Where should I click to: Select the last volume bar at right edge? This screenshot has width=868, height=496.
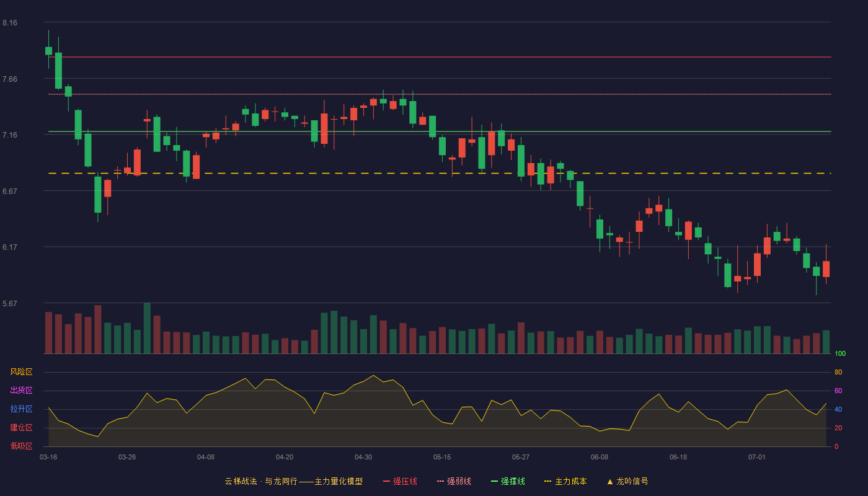coord(826,342)
